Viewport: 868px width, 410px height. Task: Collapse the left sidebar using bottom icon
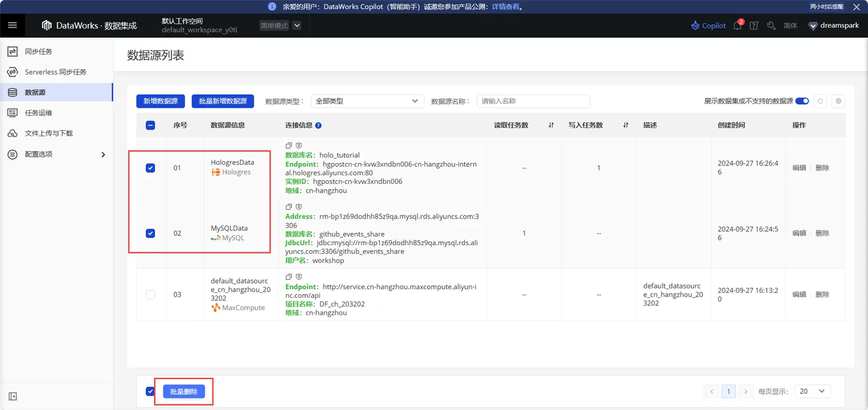click(12, 396)
